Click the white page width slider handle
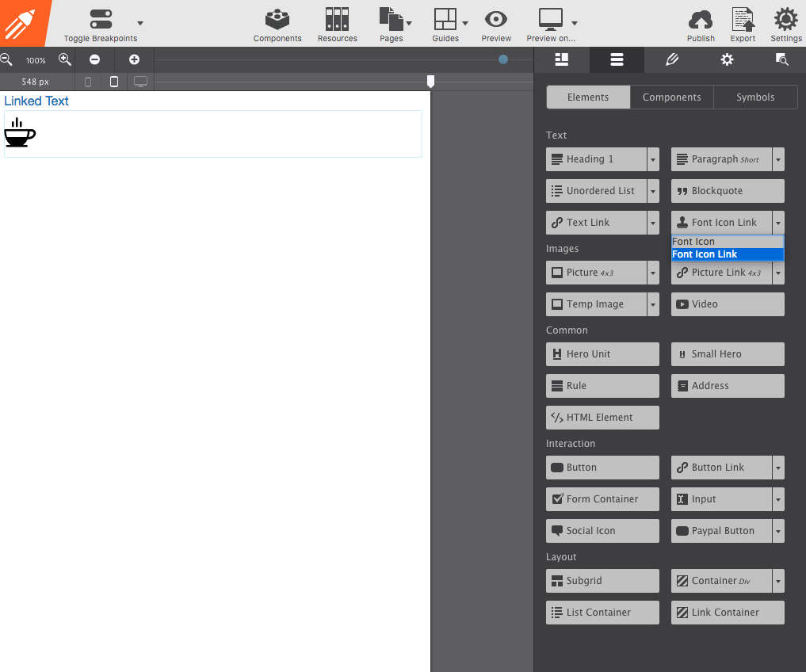The height and width of the screenshot is (672, 806). point(431,82)
